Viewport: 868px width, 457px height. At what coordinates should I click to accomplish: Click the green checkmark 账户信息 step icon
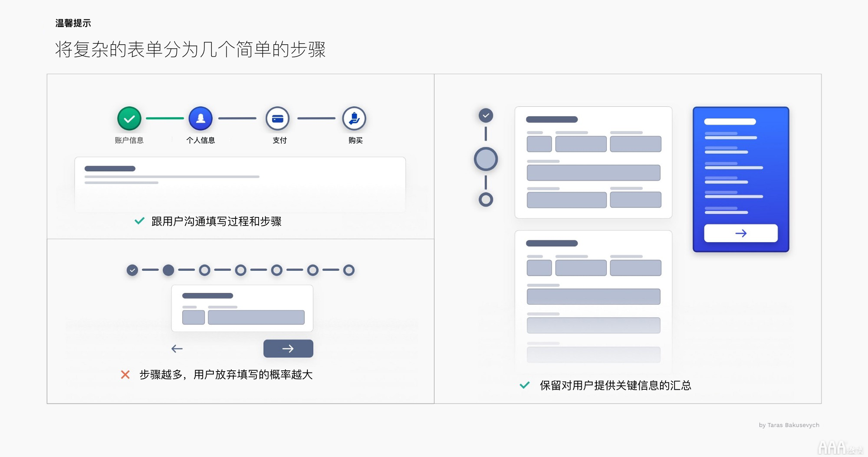[129, 119]
